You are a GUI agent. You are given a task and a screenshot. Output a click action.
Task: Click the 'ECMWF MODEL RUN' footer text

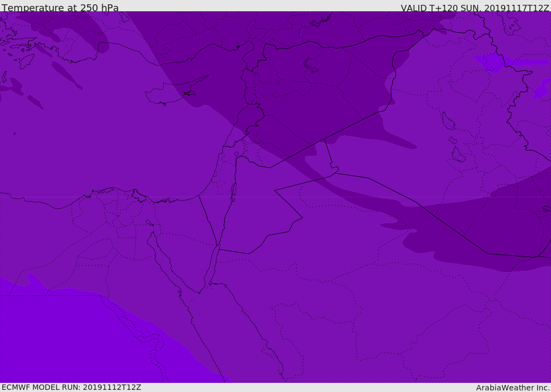click(41, 387)
